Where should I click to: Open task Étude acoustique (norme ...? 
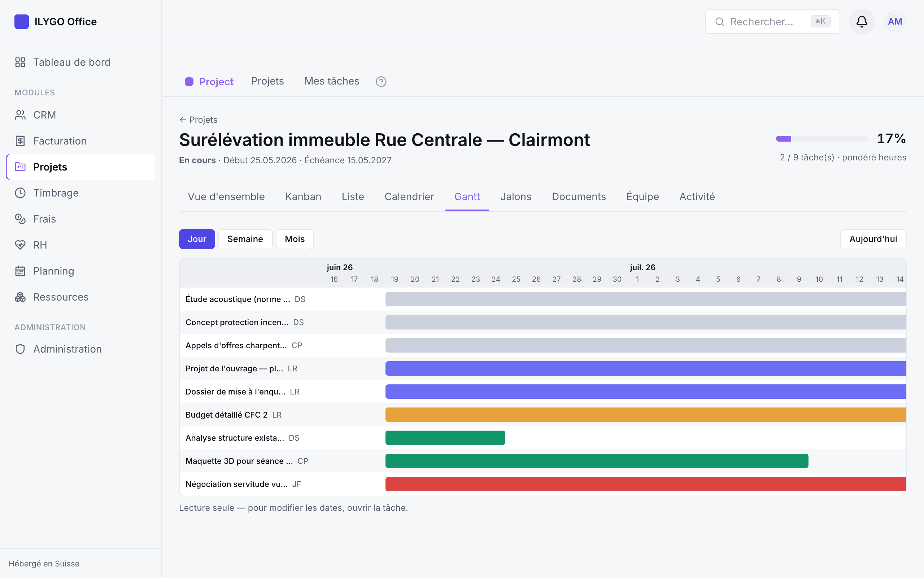point(237,299)
